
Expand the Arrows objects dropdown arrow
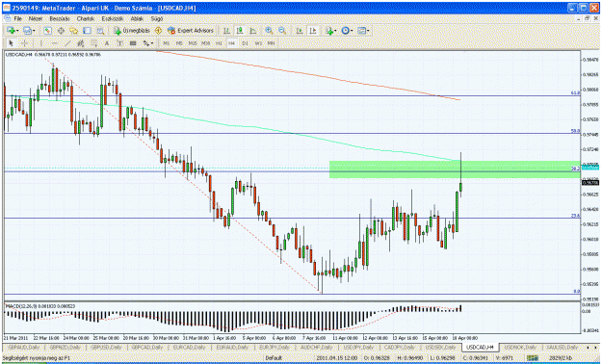tap(152, 43)
